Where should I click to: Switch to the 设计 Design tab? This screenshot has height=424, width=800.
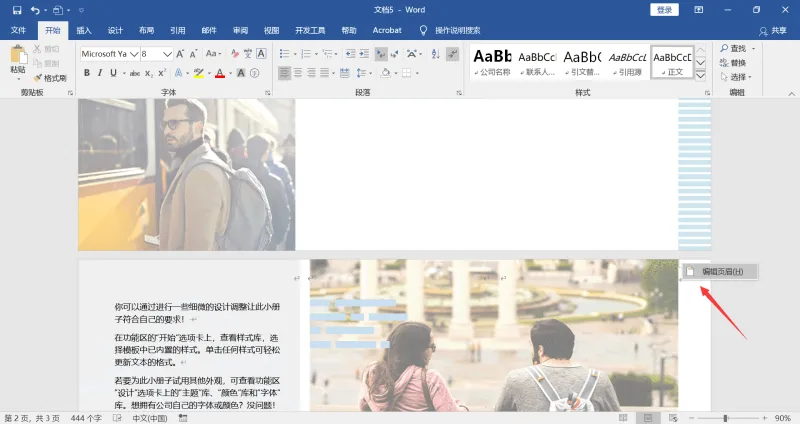pyautogui.click(x=115, y=31)
